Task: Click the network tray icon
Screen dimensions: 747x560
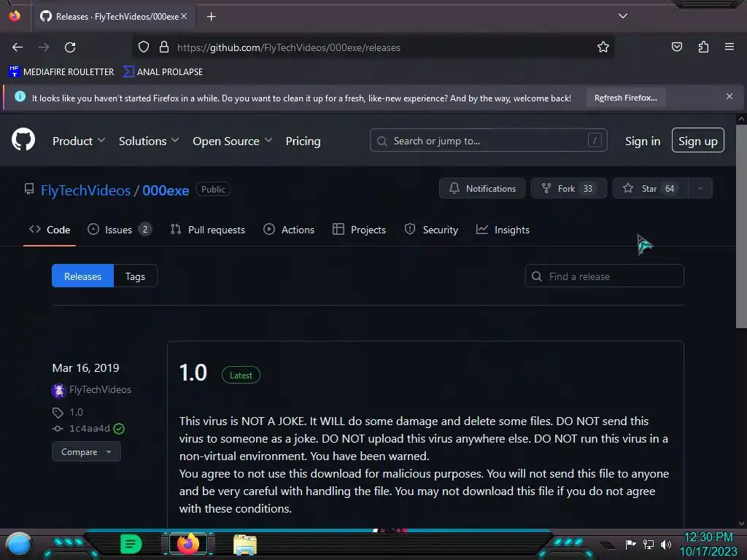Action: [649, 544]
